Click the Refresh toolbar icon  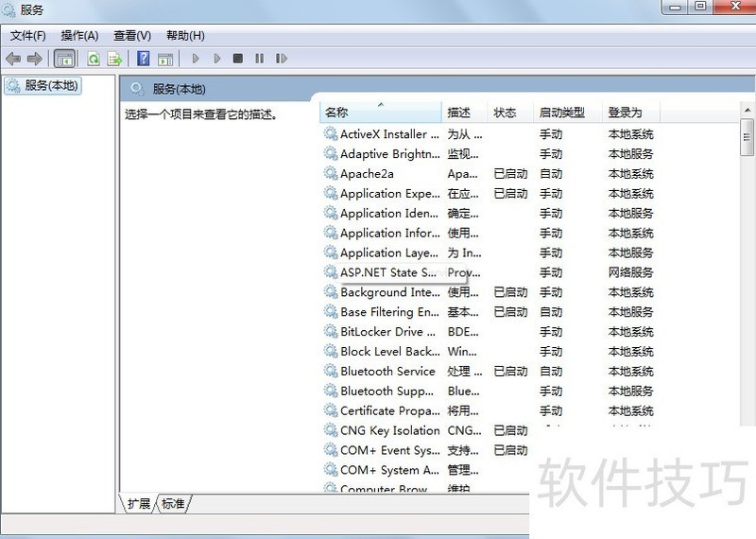pos(94,59)
